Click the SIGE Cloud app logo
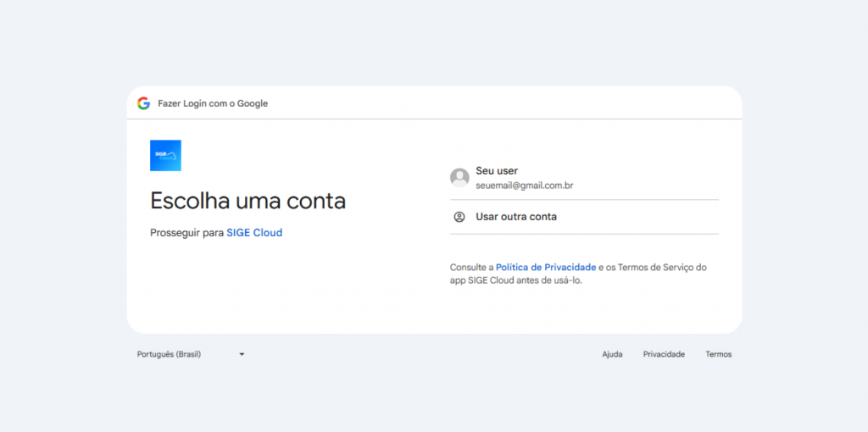 (x=165, y=156)
